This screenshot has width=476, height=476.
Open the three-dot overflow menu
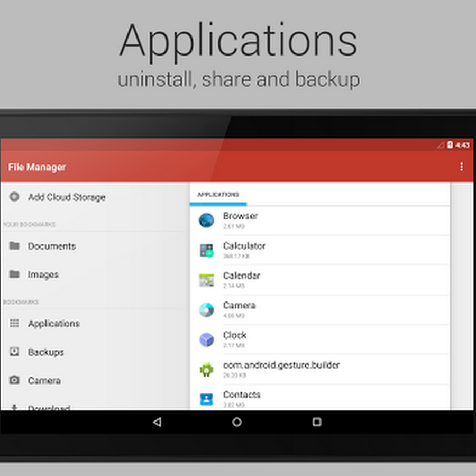(461, 167)
